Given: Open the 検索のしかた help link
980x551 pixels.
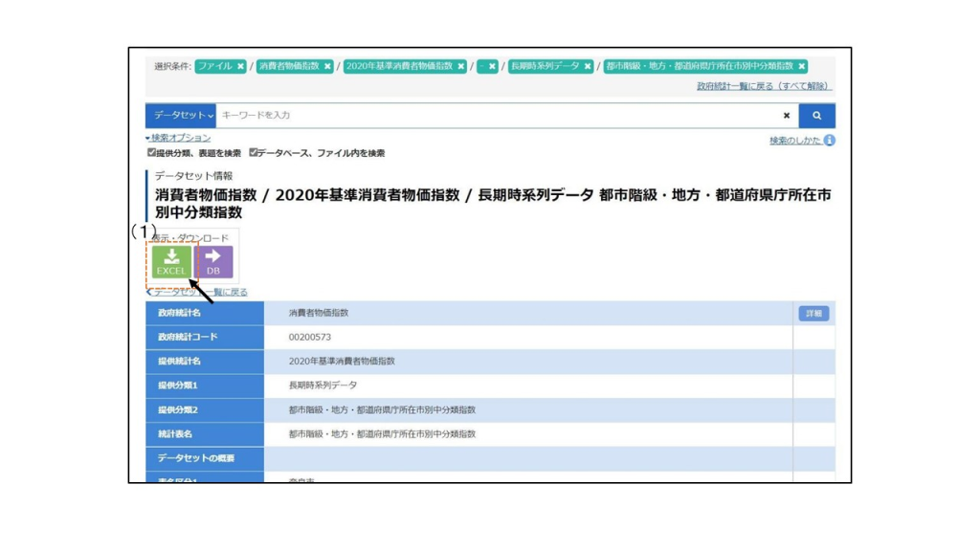Looking at the screenshot, I should pyautogui.click(x=794, y=141).
